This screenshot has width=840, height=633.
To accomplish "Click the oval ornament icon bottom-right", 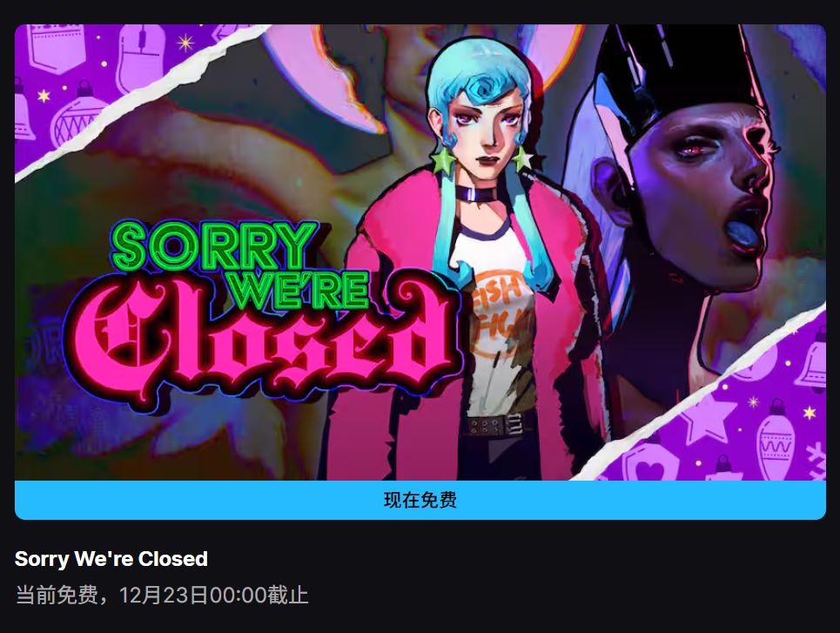I will click(x=776, y=441).
